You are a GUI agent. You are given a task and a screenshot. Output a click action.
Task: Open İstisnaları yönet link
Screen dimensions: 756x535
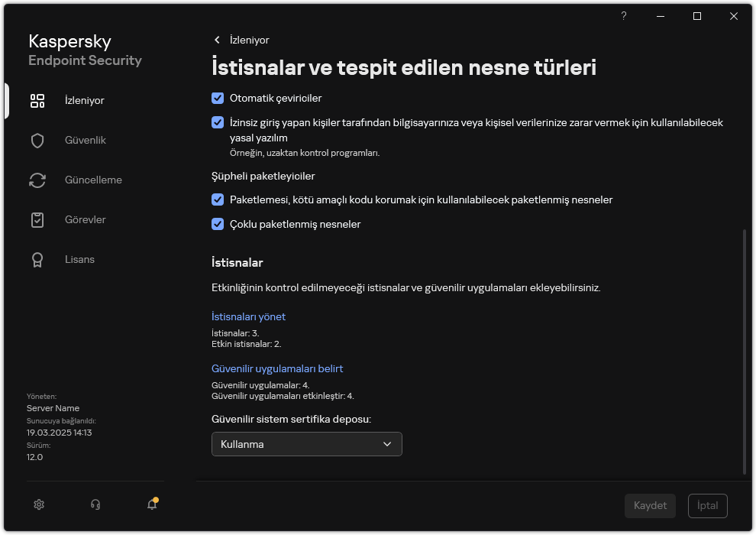point(249,316)
